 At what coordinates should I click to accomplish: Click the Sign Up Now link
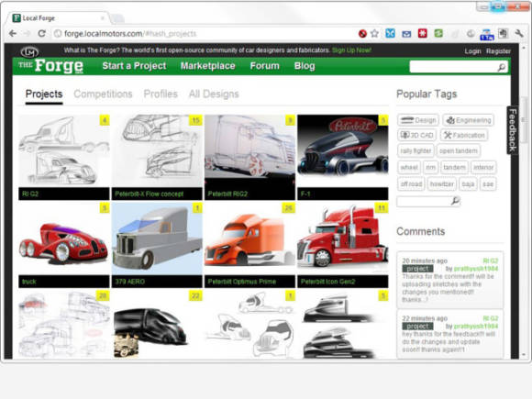point(351,50)
